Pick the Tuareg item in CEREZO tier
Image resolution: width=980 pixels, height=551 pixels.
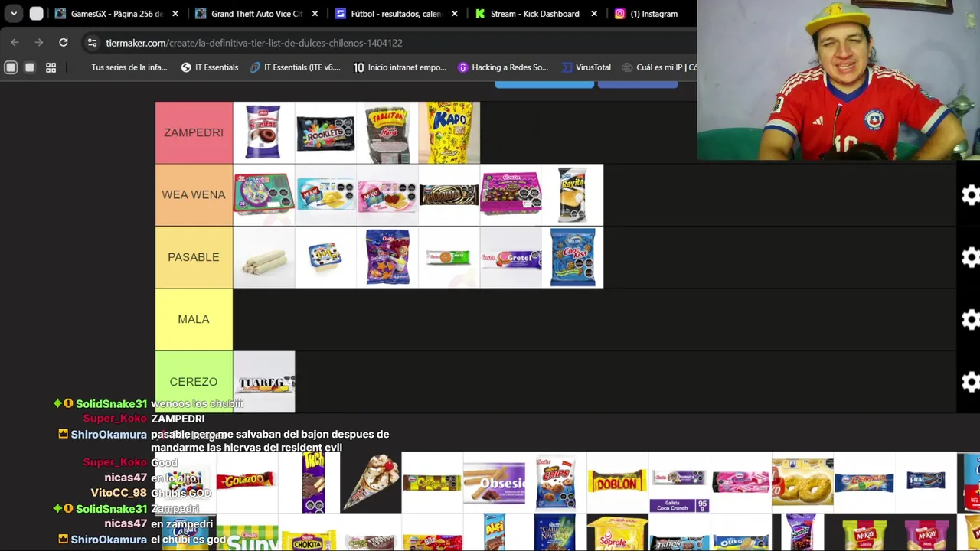(x=264, y=382)
